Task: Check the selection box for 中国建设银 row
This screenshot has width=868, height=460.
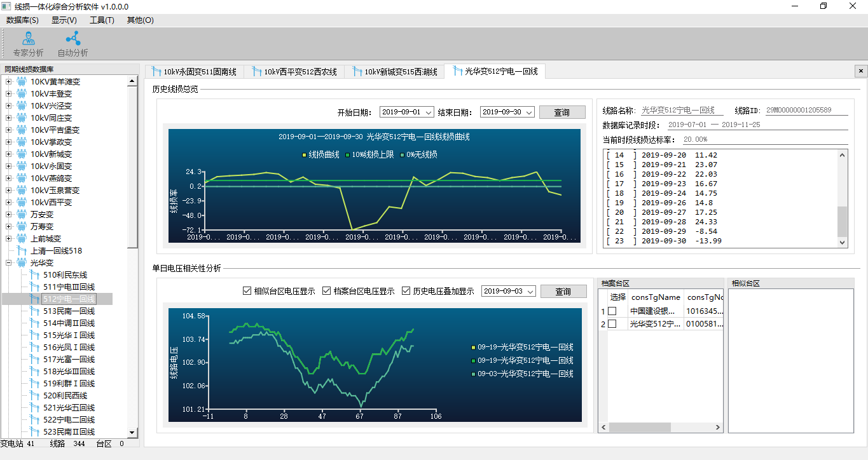Action: 612,311
